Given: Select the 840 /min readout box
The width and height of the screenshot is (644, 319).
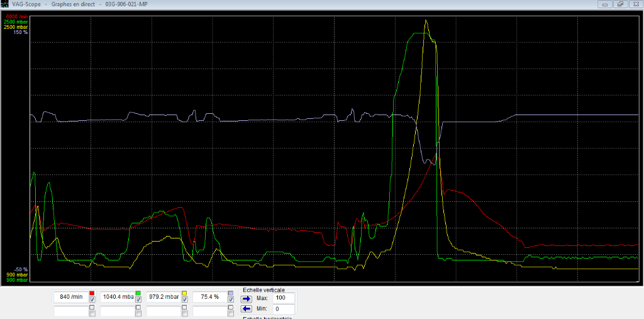Looking at the screenshot, I should [70, 296].
